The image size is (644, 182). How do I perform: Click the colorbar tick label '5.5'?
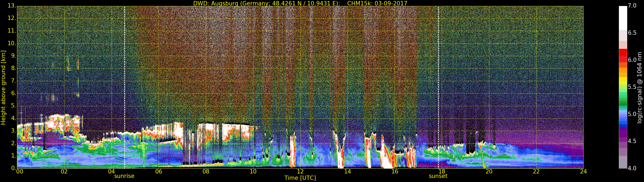tap(632, 87)
